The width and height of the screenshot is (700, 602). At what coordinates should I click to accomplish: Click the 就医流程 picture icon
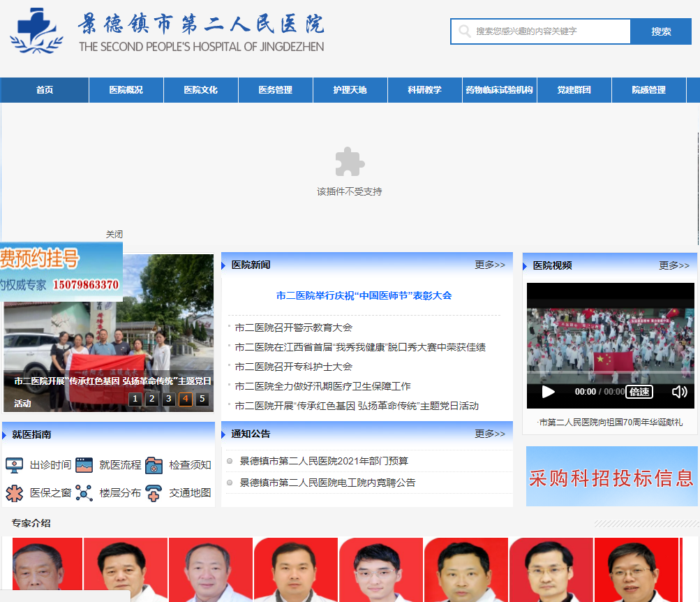click(84, 465)
